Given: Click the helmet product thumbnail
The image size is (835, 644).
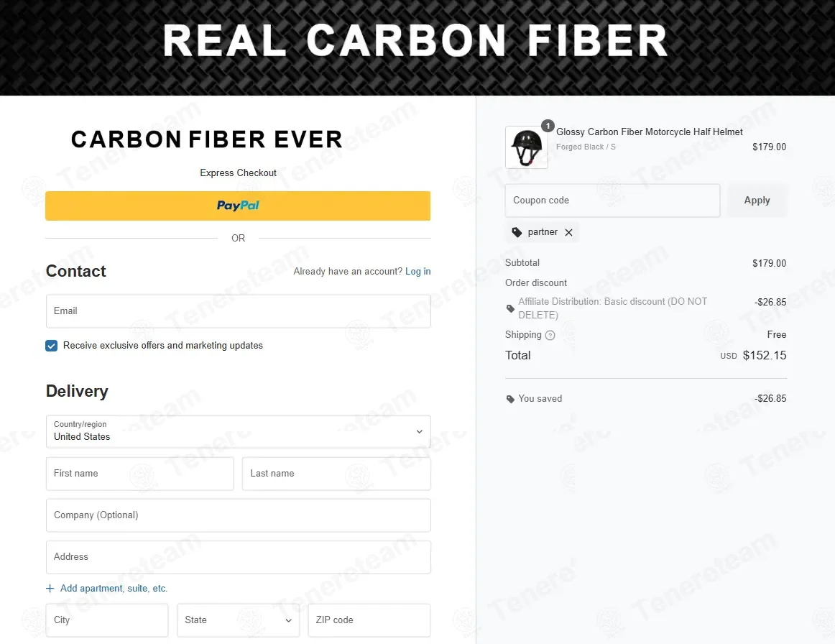Looking at the screenshot, I should tap(526, 147).
